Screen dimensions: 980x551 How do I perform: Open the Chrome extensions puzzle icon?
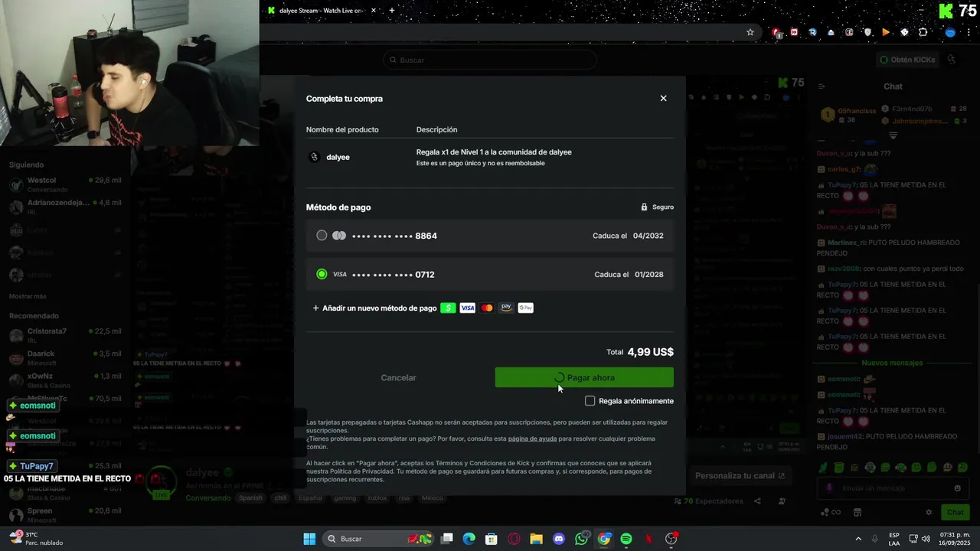tap(923, 32)
